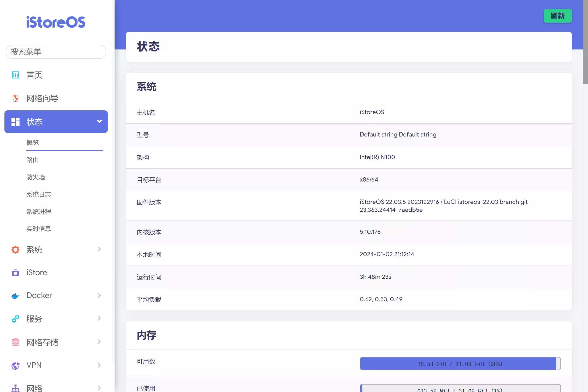Click the 网络存储 database icon
This screenshot has width=588, height=392.
tap(15, 342)
